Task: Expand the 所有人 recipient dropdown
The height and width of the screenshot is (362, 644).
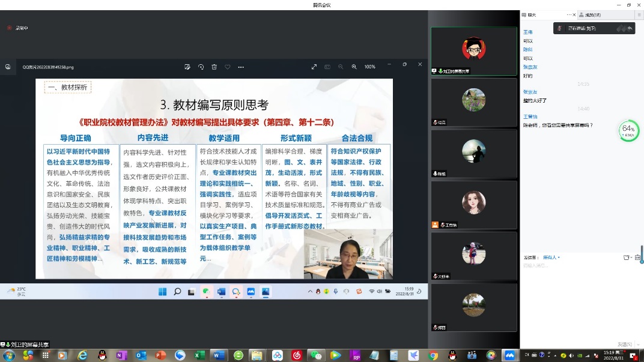Action: (x=551, y=258)
